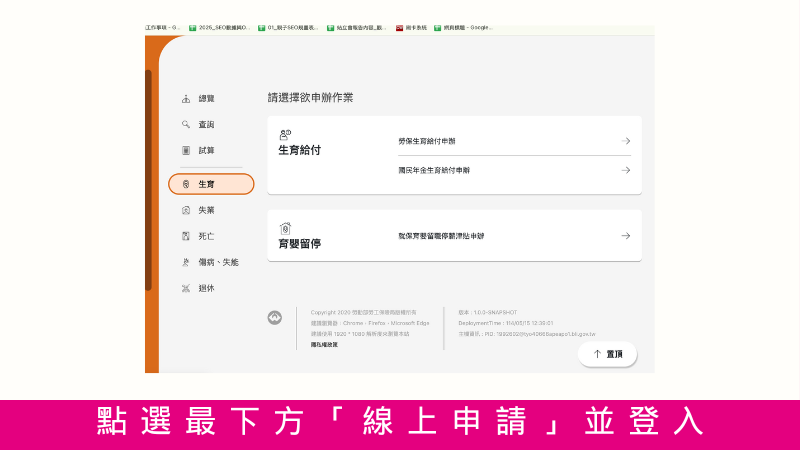
Task: Open the 網頁標題 - Google bookmark
Action: coord(463,28)
